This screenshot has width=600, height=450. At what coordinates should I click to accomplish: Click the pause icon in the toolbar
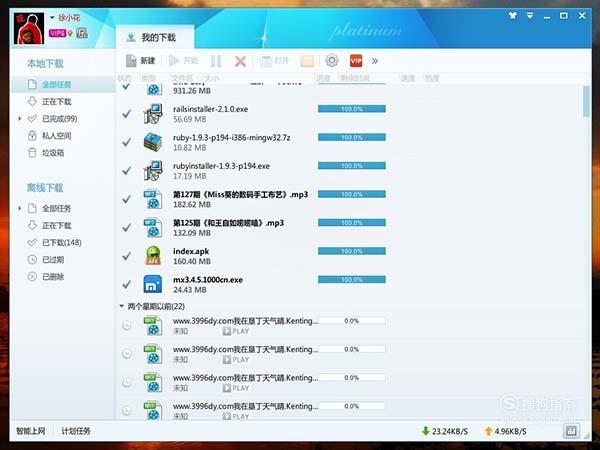point(216,61)
